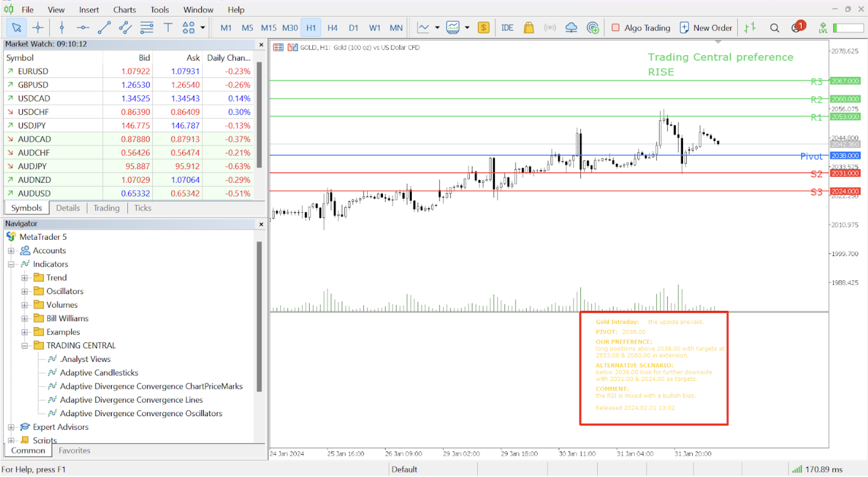This screenshot has width=868, height=477.
Task: Switch timeframe to H4
Action: (333, 28)
